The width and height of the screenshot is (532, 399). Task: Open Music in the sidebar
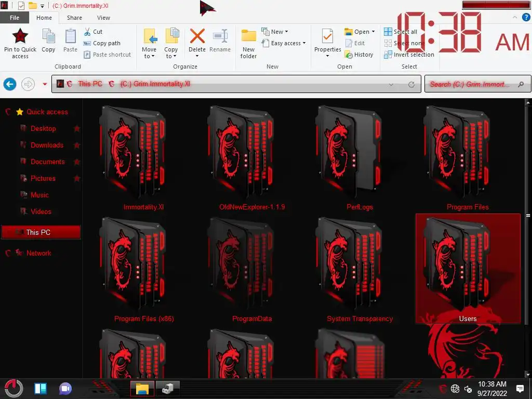(x=39, y=195)
